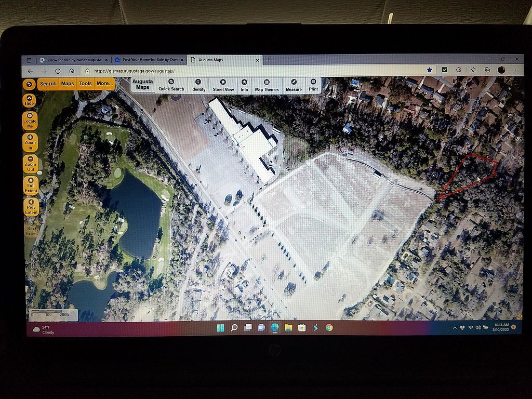Screen dimensions: 532x399
Task: Hide the left sidebar with the Hide button
Action: (30, 100)
